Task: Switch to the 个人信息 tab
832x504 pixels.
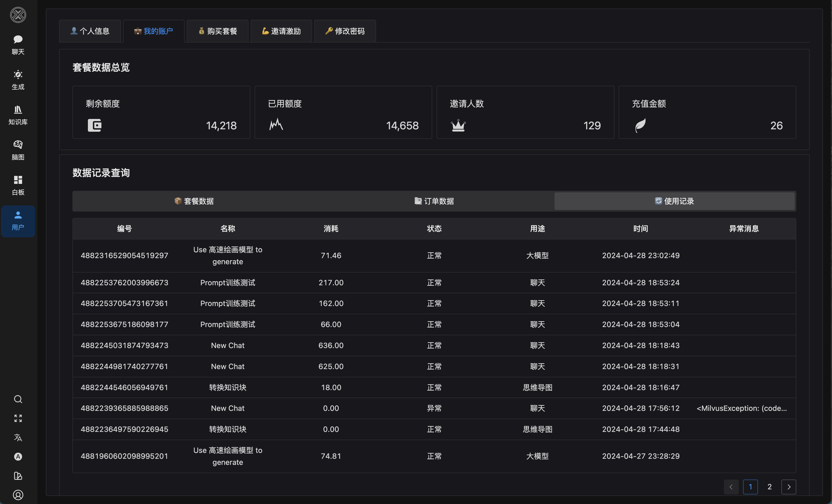Action: (90, 31)
